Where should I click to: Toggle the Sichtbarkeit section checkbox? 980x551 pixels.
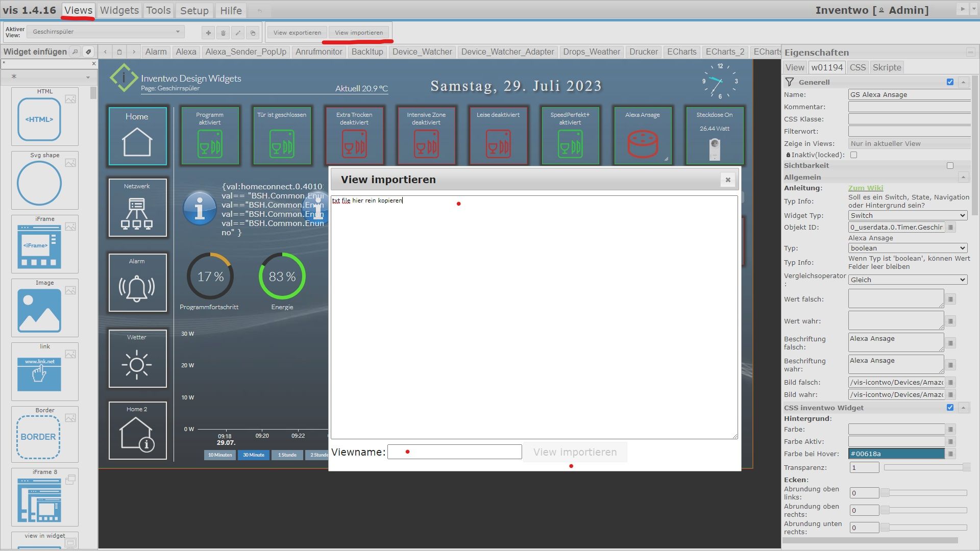pyautogui.click(x=950, y=166)
